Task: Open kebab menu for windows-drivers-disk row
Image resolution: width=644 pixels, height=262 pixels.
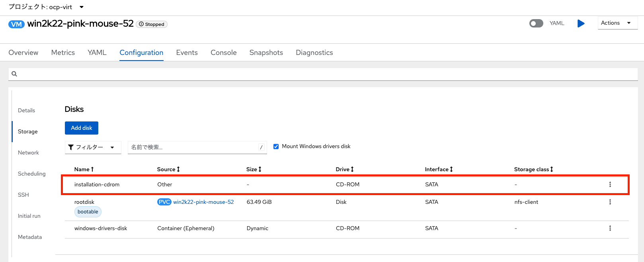Action: click(x=610, y=228)
